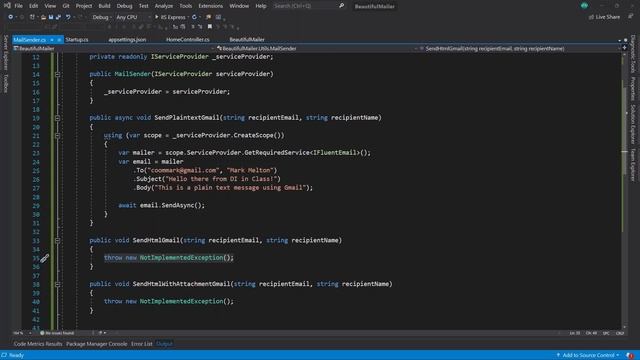Screen dimensions: 640x360
Task: Click the uncomment selection toolbar icon
Action: 200,27
